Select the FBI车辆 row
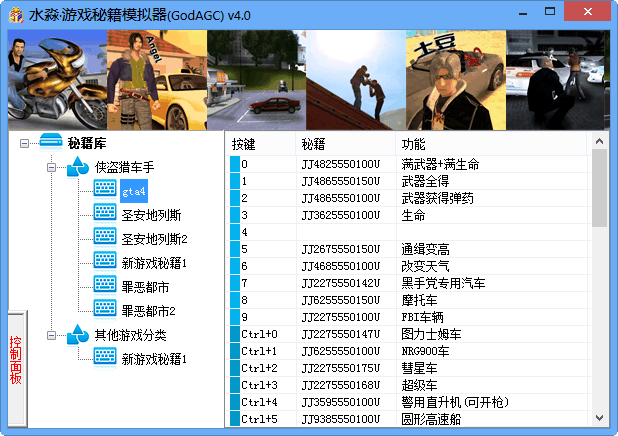This screenshot has width=618, height=436. tap(410, 317)
